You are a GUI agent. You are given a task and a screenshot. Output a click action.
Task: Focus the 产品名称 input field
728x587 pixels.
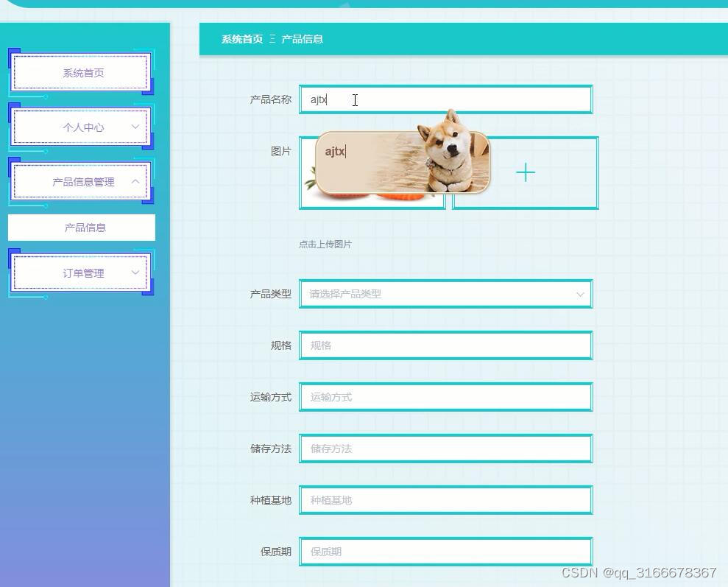point(445,99)
